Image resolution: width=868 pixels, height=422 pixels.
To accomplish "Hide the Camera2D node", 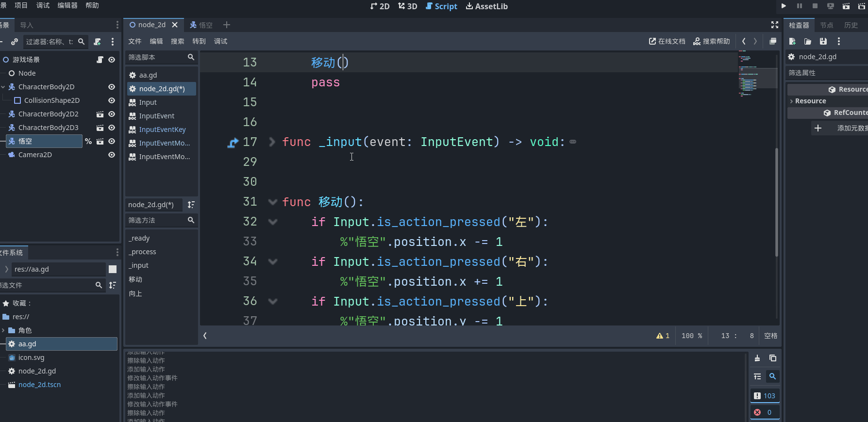I will pyautogui.click(x=112, y=155).
